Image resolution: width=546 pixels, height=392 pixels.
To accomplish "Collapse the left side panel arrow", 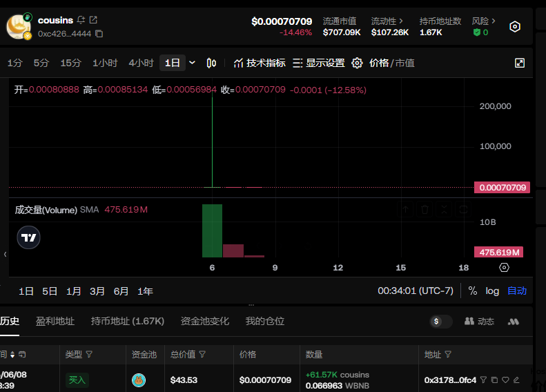I will (x=5, y=255).
